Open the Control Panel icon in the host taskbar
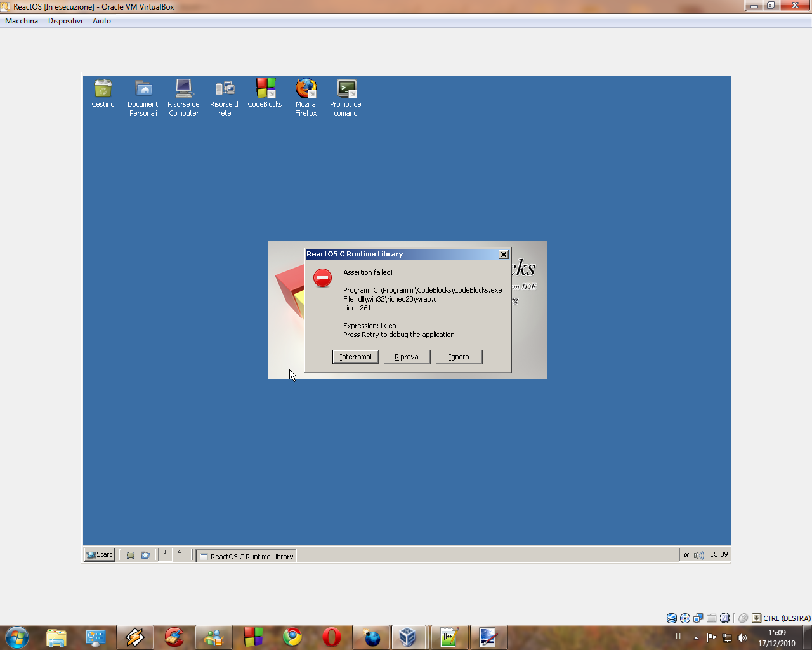The height and width of the screenshot is (650, 812). point(96,637)
